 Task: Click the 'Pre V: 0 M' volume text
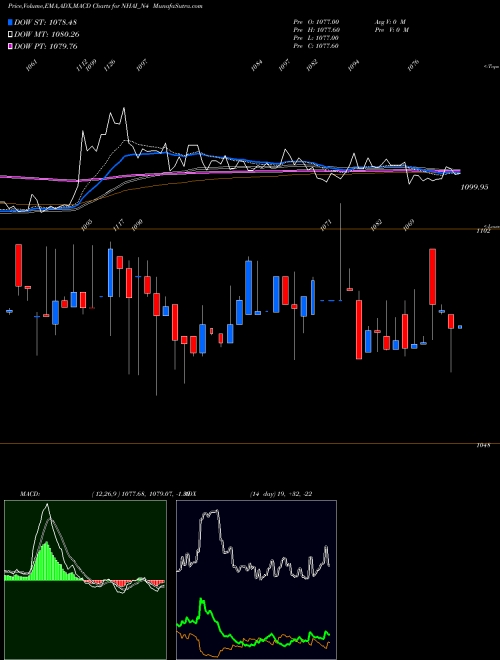point(393,30)
